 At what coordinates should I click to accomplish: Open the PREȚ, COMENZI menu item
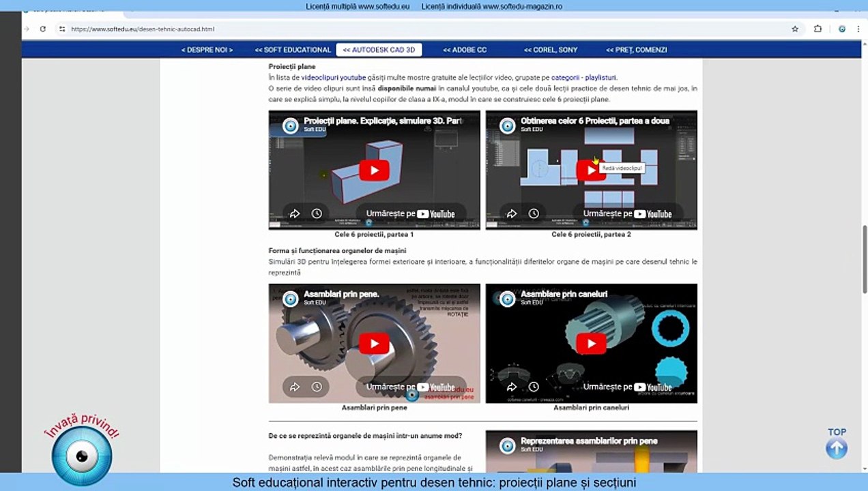(637, 50)
